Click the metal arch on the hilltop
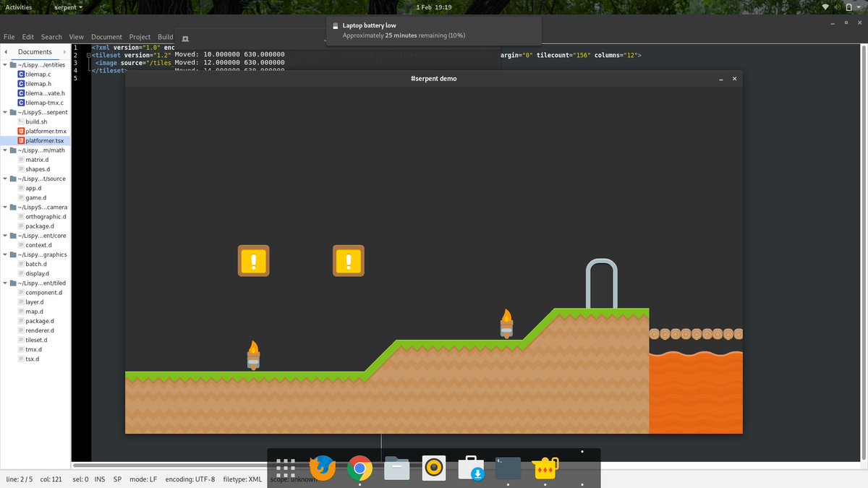This screenshot has height=488, width=868. coord(602,283)
